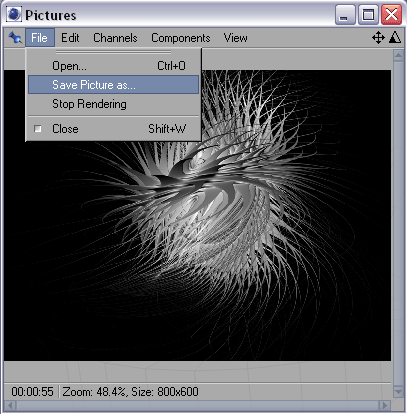The width and height of the screenshot is (407, 414).
Task: Choose Stop Rendering in the menu
Action: tap(113, 104)
